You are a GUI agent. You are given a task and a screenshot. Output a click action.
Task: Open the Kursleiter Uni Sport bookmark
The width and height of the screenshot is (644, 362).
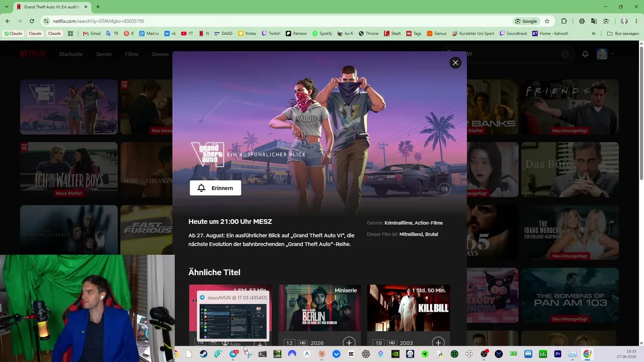(473, 33)
